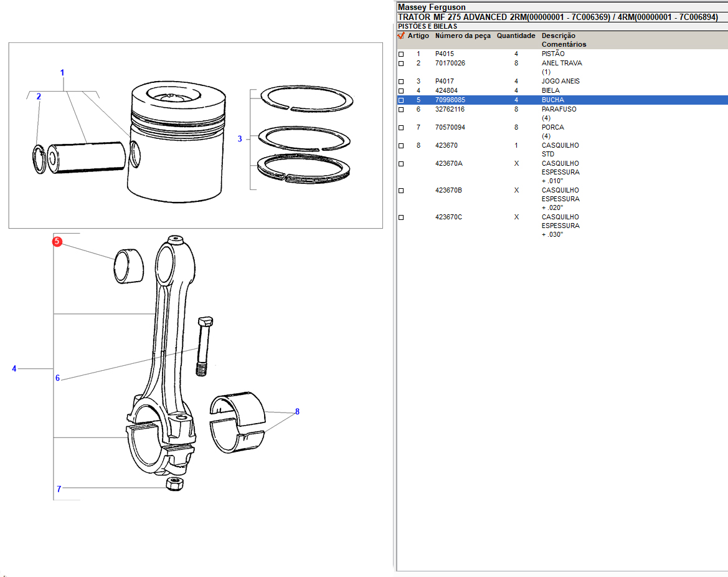Click callout 2 above the snap ring drawing
Image resolution: width=728 pixels, height=577 pixels.
coord(39,97)
